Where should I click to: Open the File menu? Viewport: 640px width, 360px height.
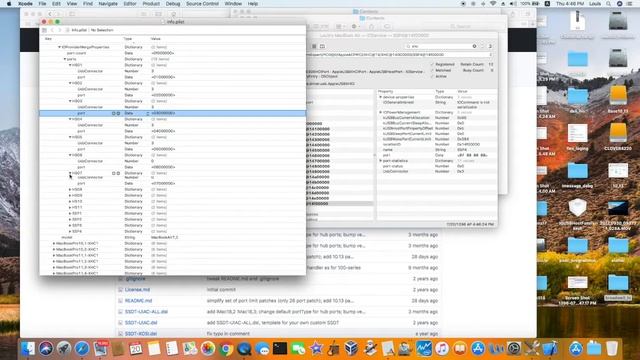(42, 4)
